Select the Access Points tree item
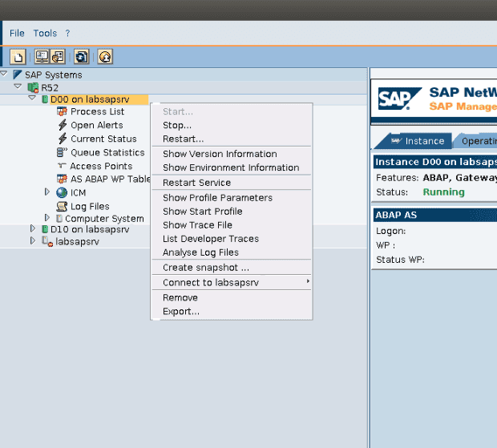The width and height of the screenshot is (497, 448). point(101,166)
